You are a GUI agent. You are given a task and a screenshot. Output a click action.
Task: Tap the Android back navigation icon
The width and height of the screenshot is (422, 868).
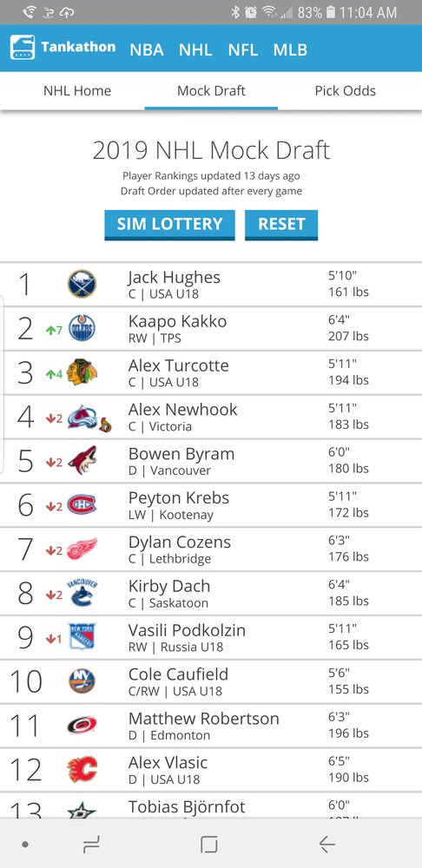coord(327,845)
